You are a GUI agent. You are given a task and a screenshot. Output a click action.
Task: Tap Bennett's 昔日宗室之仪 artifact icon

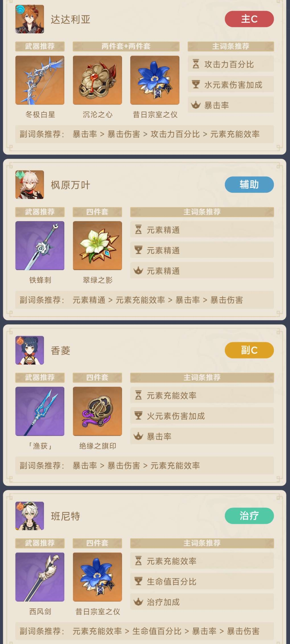(97, 577)
